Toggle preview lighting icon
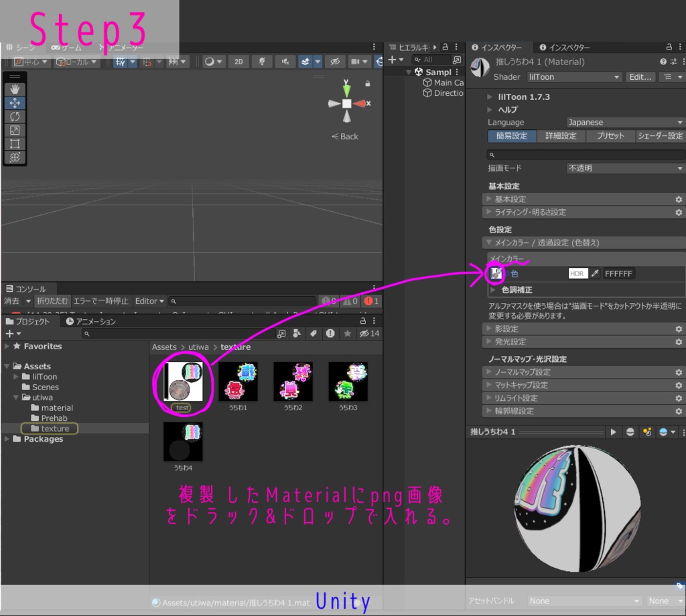 click(647, 432)
